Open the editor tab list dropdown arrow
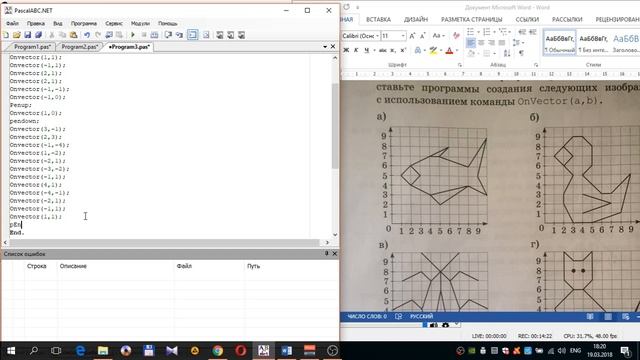Image resolution: width=640 pixels, height=360 pixels. coord(325,47)
